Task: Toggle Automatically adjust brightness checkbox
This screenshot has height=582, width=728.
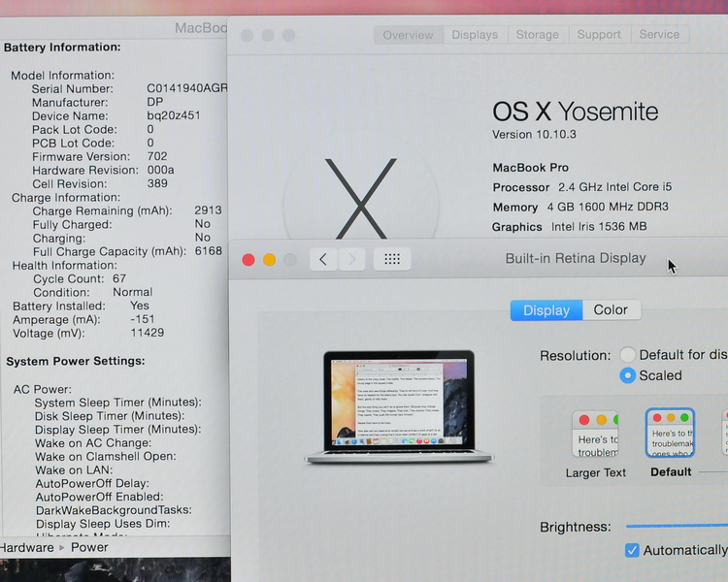Action: point(632,550)
